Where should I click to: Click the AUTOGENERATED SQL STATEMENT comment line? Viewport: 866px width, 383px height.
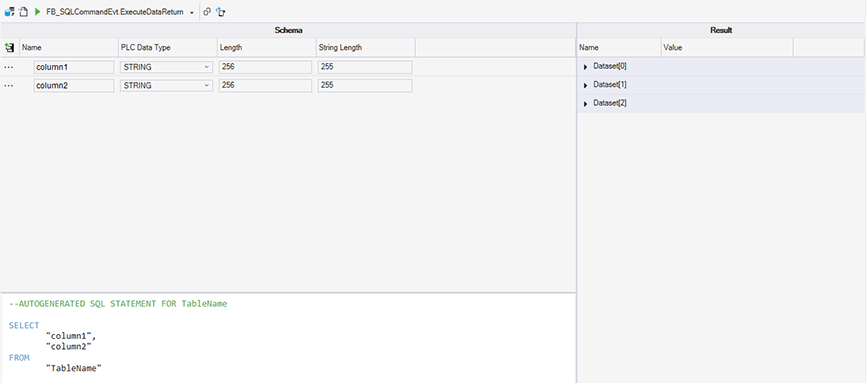click(118, 304)
